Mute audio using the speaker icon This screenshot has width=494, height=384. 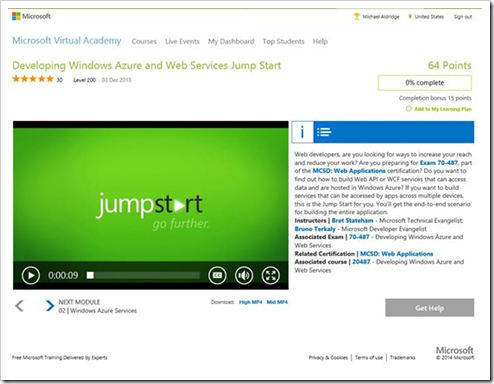[244, 275]
